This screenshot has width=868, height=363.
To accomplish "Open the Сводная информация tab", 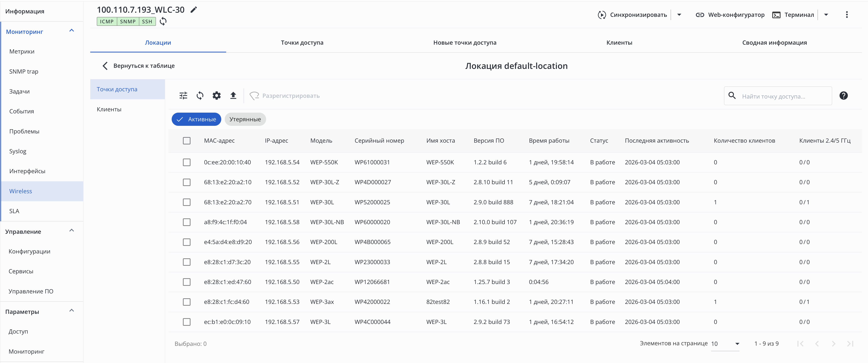I will (x=774, y=43).
